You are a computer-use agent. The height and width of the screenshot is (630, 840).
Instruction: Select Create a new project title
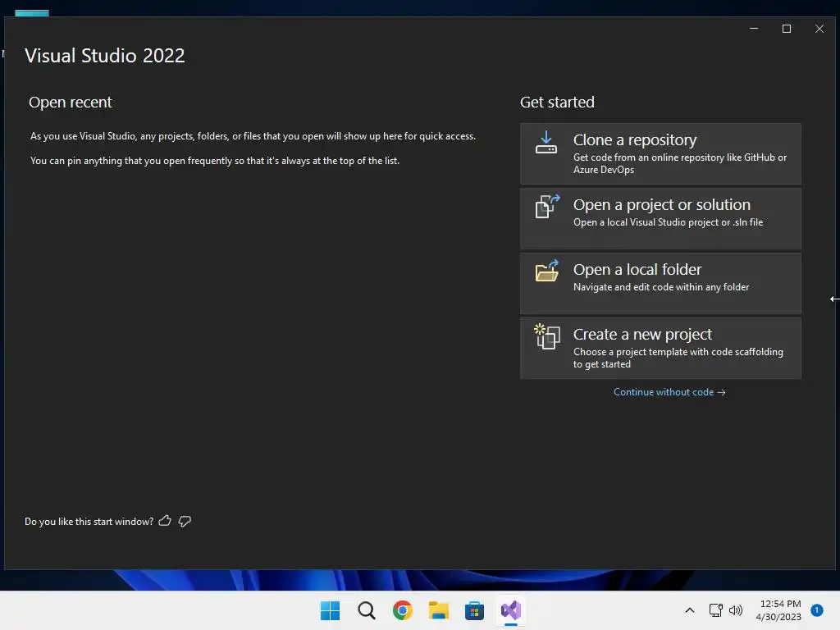click(x=642, y=335)
